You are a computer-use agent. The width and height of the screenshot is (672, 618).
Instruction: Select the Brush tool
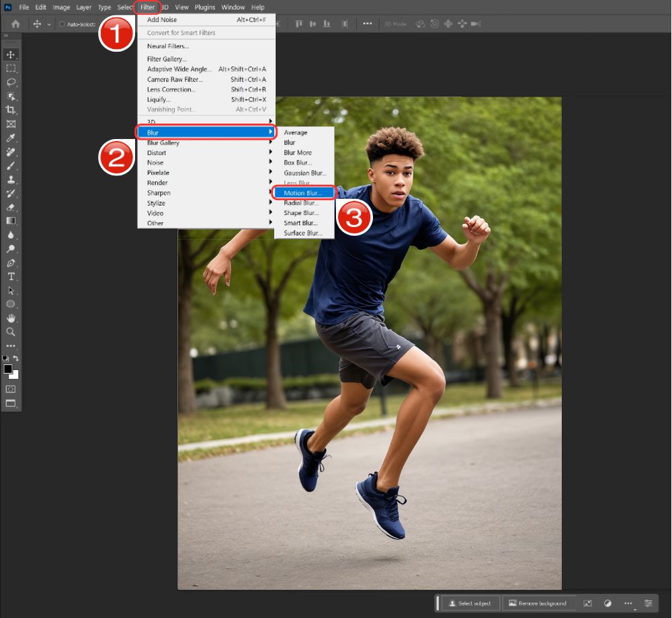11,165
